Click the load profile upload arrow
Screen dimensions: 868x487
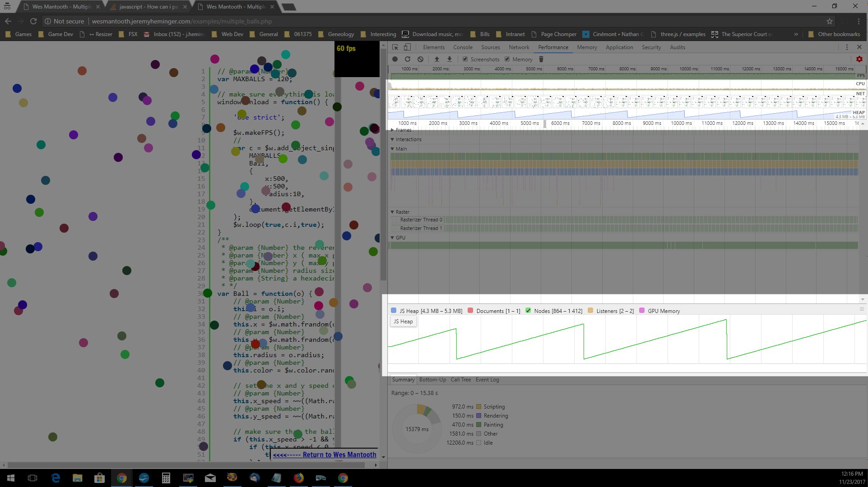(436, 59)
